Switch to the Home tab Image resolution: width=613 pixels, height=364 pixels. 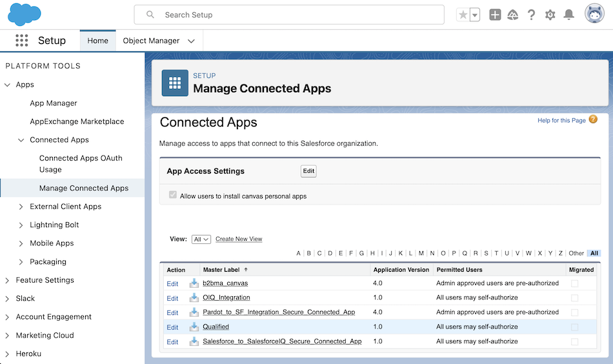(97, 41)
